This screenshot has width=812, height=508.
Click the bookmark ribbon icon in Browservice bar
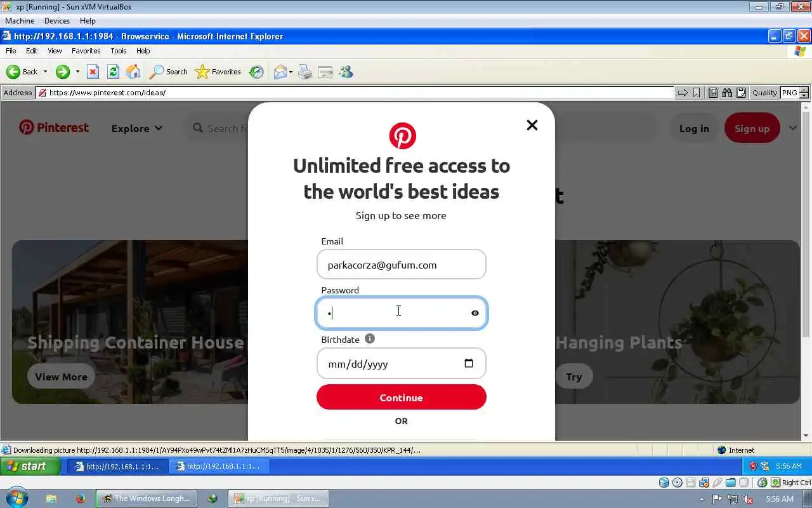point(697,93)
